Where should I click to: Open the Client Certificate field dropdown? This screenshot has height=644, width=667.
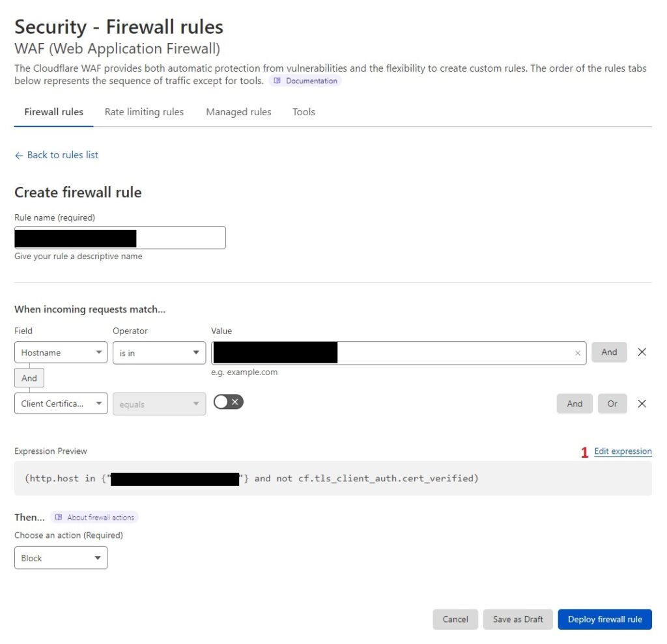(x=61, y=404)
